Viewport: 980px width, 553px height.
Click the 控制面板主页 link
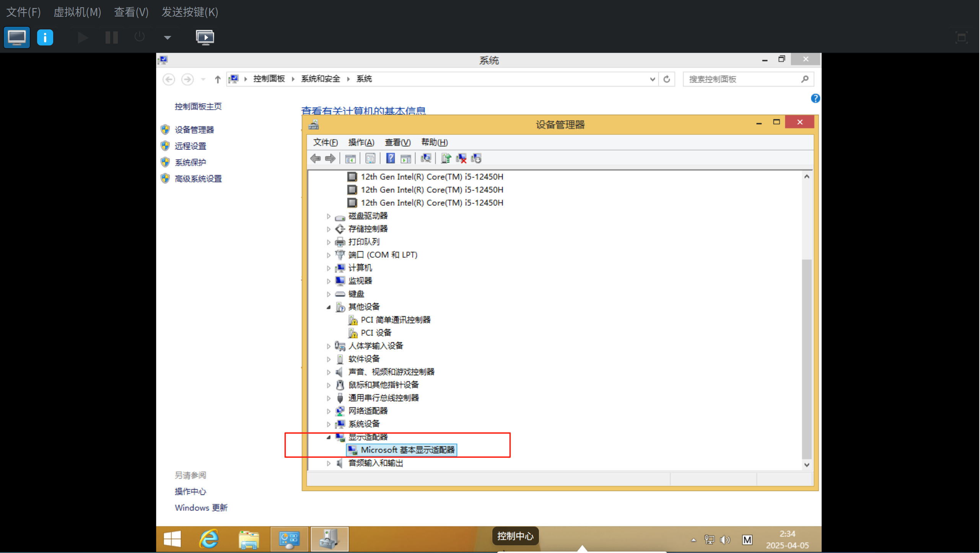198,107
